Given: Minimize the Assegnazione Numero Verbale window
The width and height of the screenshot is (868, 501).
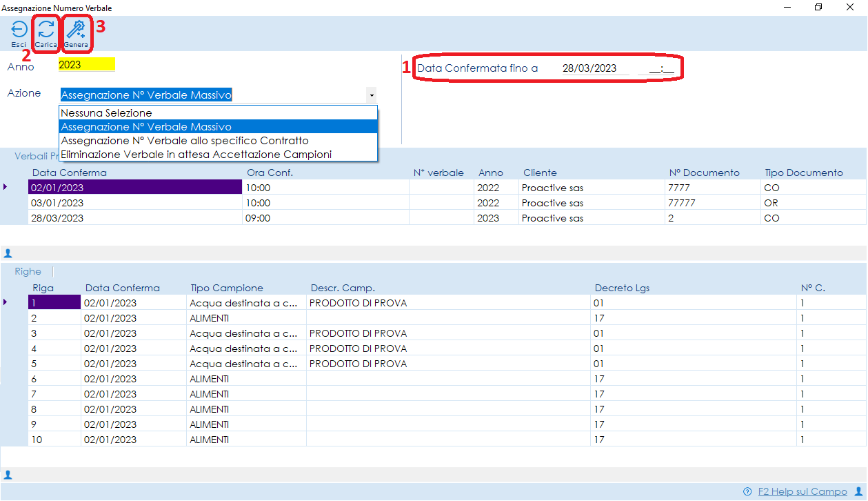Looking at the screenshot, I should pos(787,8).
